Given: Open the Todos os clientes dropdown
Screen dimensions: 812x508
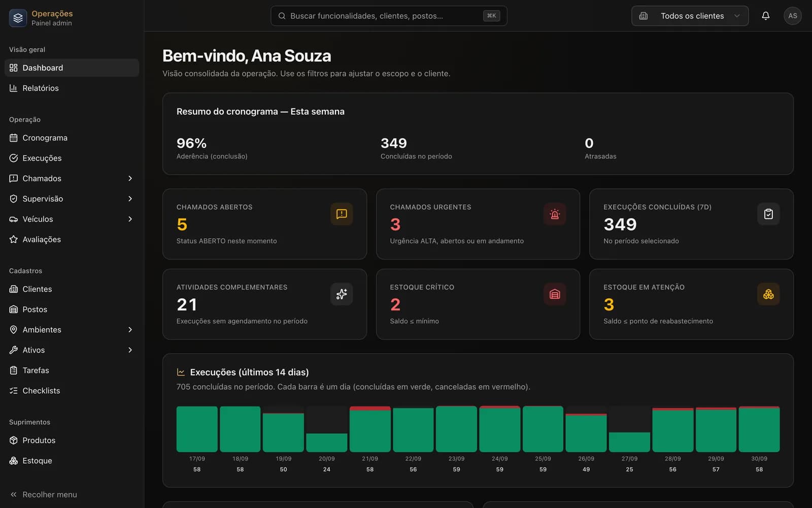Looking at the screenshot, I should 690,16.
